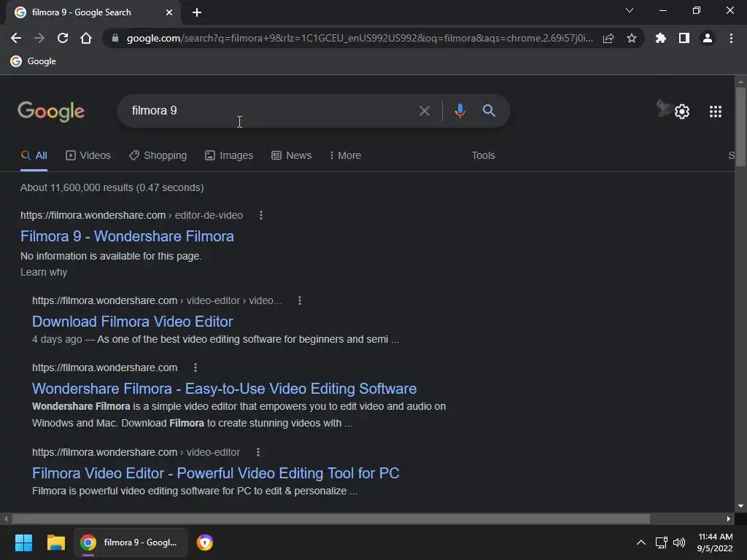Image resolution: width=747 pixels, height=560 pixels.
Task: Switch to Videos results
Action: [88, 156]
